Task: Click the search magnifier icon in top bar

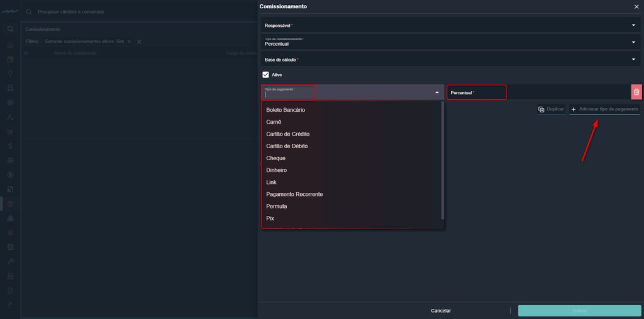Action: [x=29, y=12]
